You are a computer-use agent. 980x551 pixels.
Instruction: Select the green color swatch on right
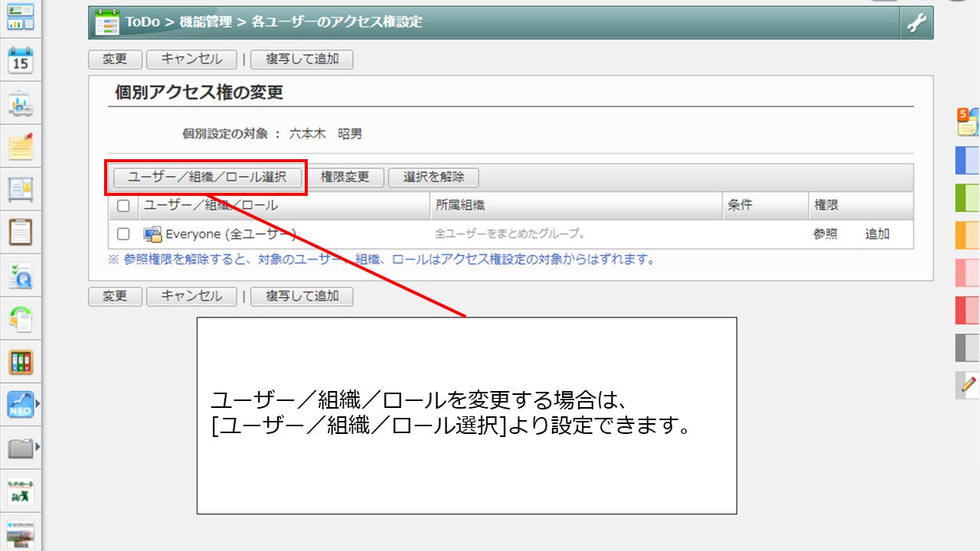(968, 197)
